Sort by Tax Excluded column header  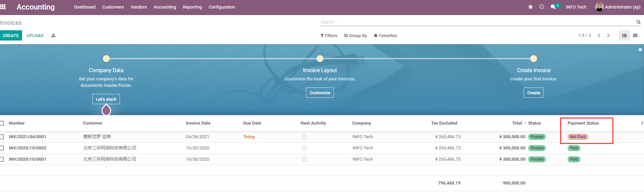pyautogui.click(x=444, y=123)
